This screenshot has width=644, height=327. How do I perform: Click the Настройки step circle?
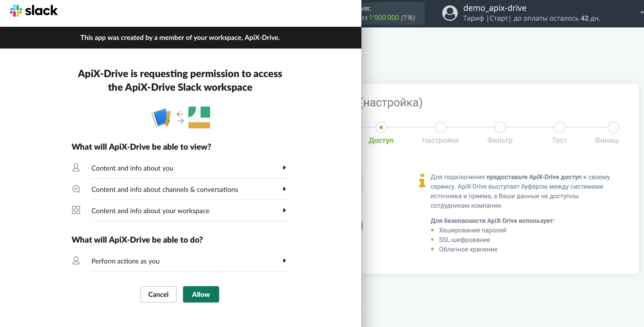pos(441,127)
